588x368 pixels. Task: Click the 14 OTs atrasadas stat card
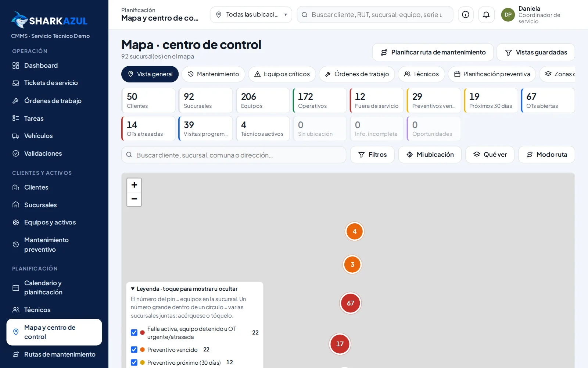tap(148, 128)
